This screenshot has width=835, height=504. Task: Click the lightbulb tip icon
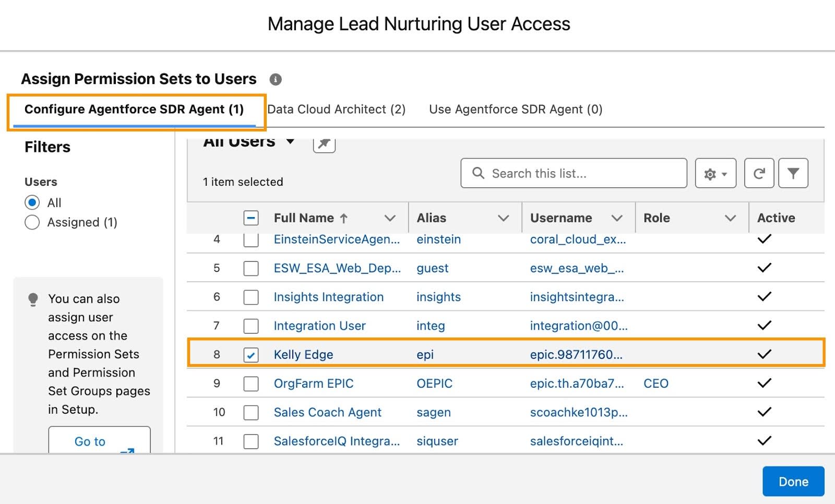tap(33, 299)
